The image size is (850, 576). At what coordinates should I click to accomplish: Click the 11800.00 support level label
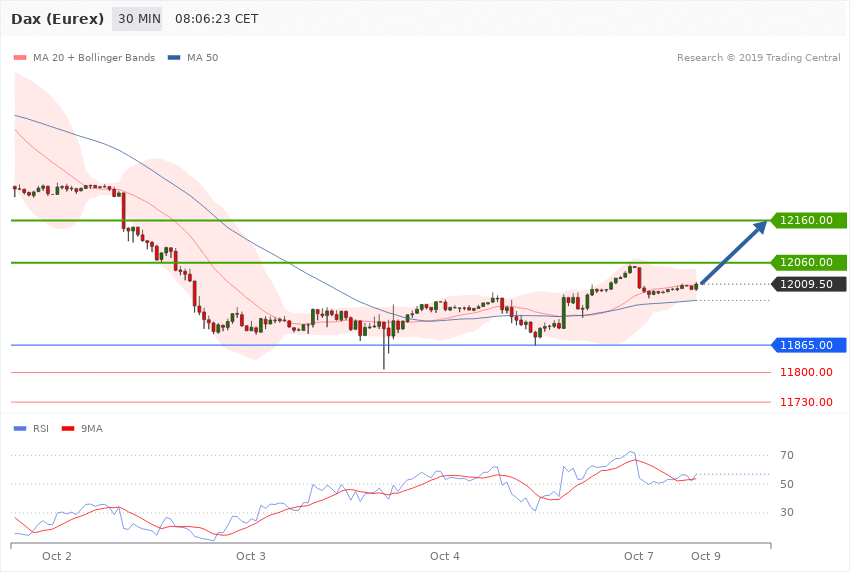tap(806, 372)
